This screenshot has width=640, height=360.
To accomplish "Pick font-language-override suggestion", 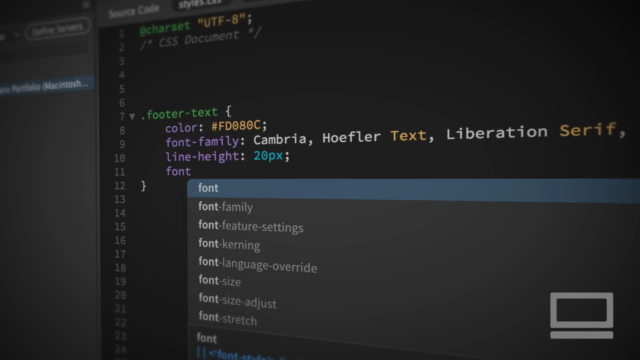I will pos(258,264).
